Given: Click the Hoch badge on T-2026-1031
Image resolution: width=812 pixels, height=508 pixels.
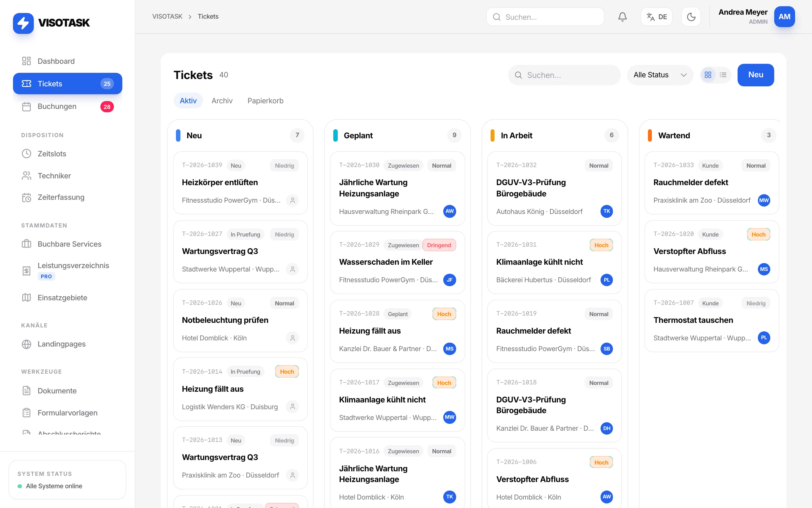Looking at the screenshot, I should click(x=601, y=245).
